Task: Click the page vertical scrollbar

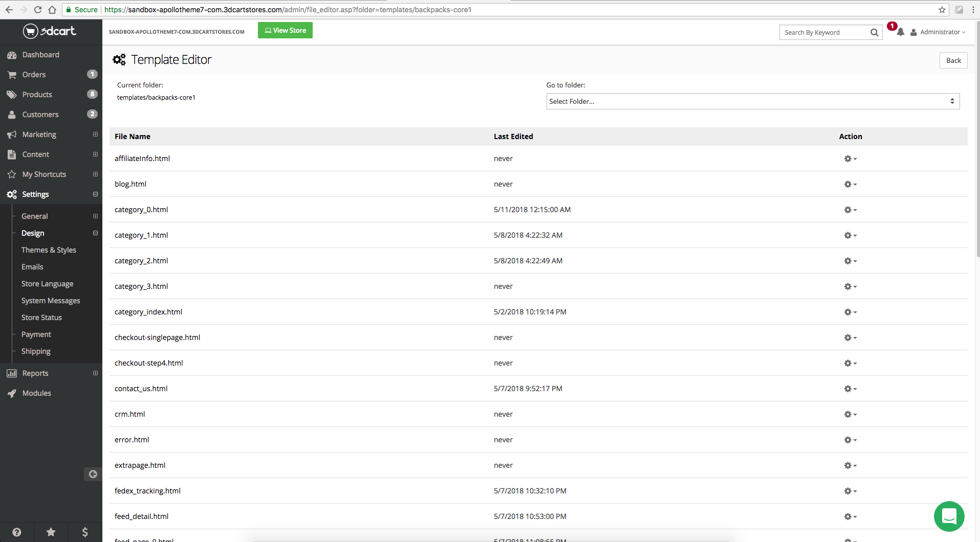Action: [x=977, y=138]
